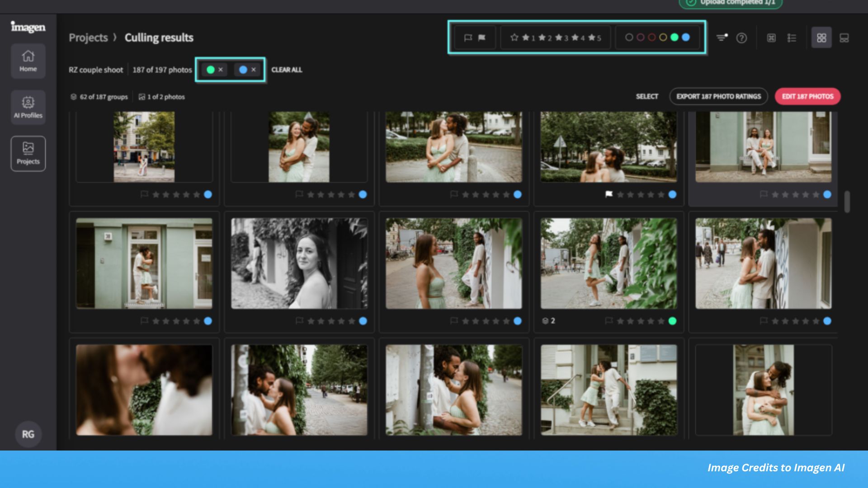Switch to filmstrip loupe view icon
This screenshot has width=868, height=488.
pos(844,38)
